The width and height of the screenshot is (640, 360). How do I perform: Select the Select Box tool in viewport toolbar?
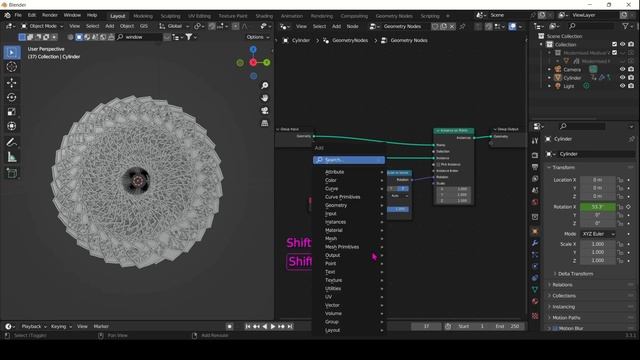point(12,52)
